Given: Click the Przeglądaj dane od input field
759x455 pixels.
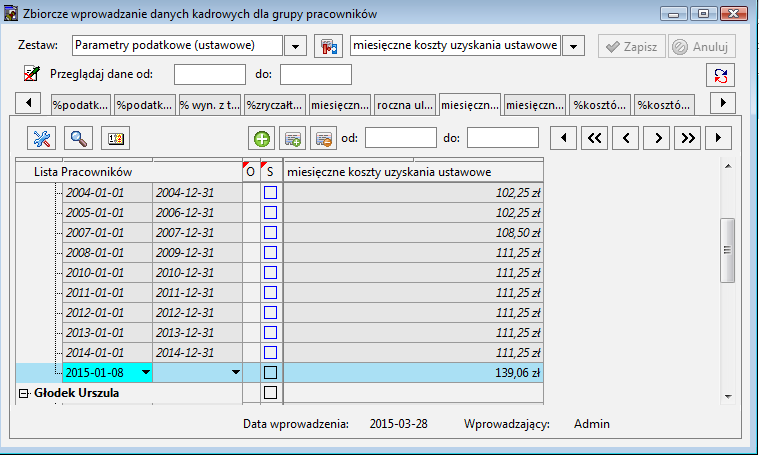Looking at the screenshot, I should point(210,75).
